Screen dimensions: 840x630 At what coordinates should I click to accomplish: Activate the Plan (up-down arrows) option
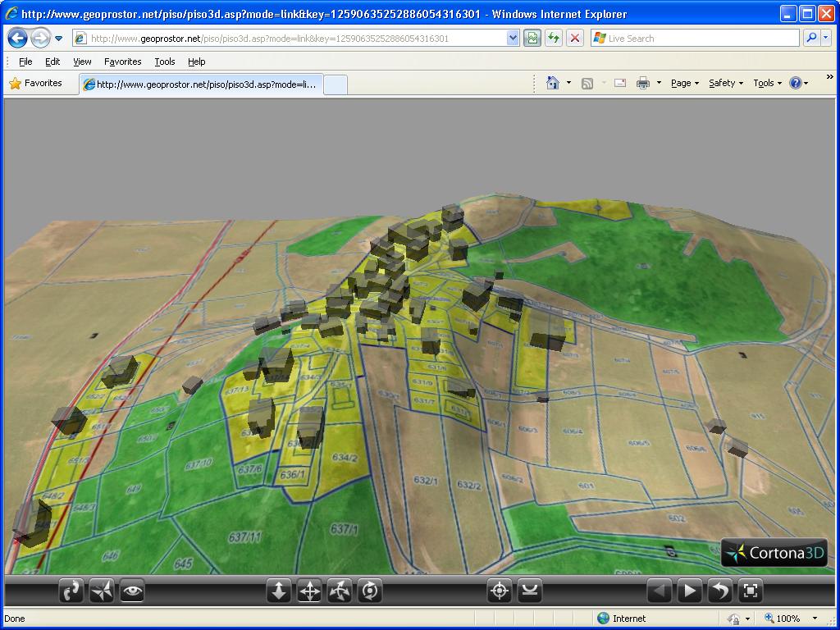(x=279, y=591)
